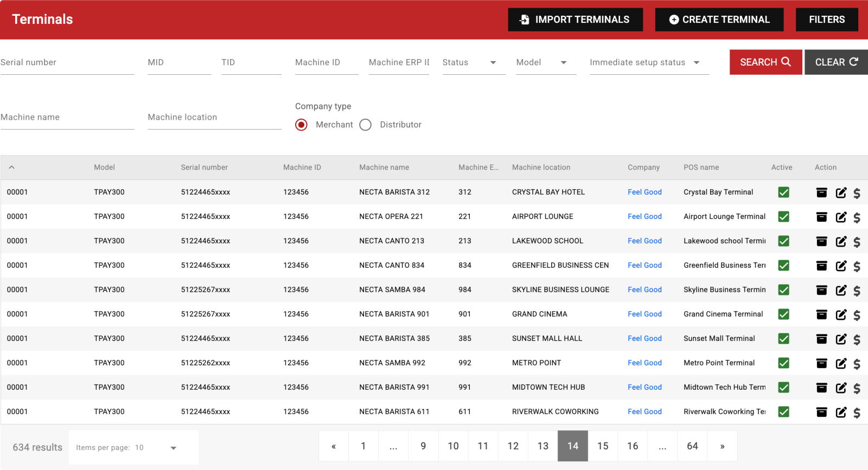Click dollar icon in NECTA BARISTA 991 row
868x470 pixels.
point(857,388)
